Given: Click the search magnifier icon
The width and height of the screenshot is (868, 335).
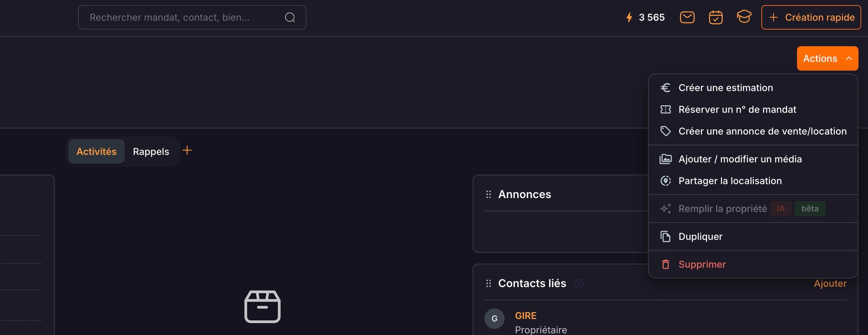Looking at the screenshot, I should coord(290,17).
